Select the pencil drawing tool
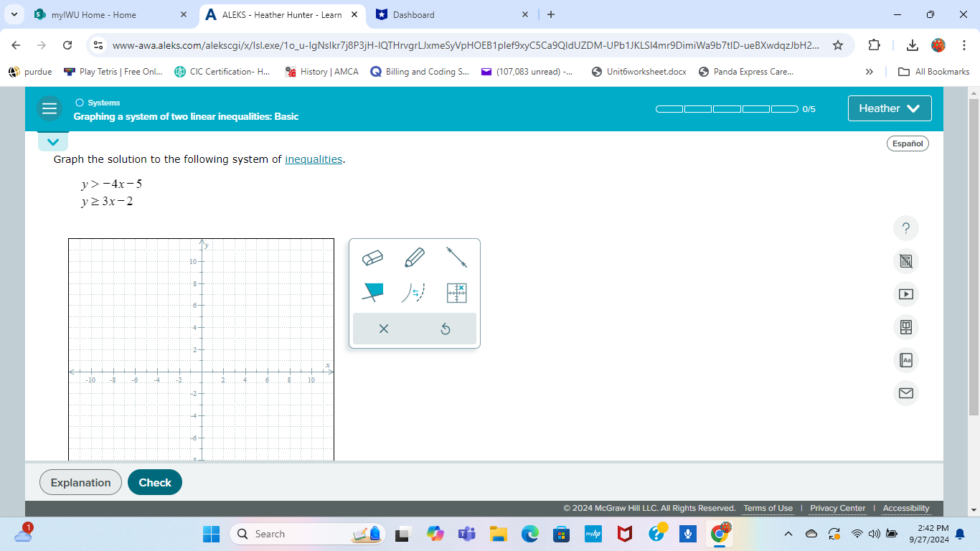The width and height of the screenshot is (980, 551). 415,257
